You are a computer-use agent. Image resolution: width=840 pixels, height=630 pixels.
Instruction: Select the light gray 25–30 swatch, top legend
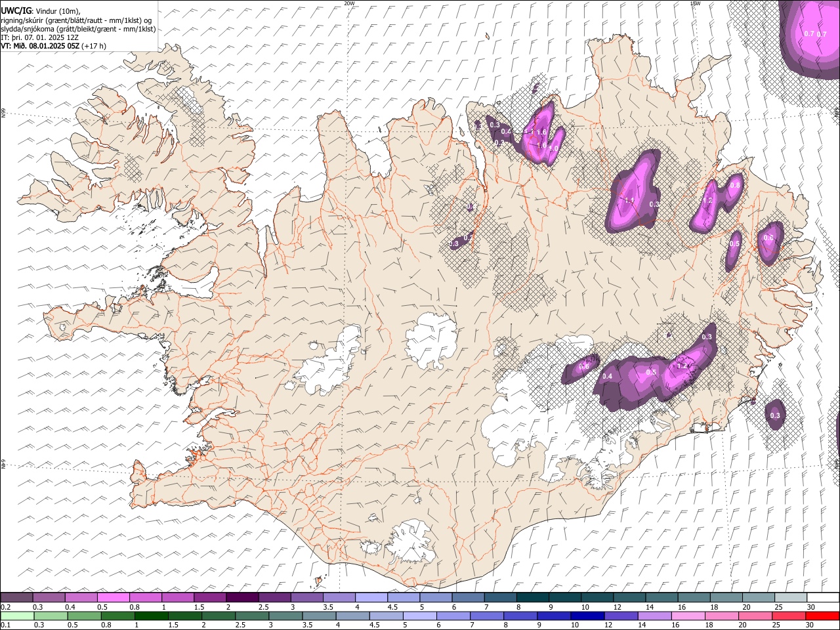[790, 598]
